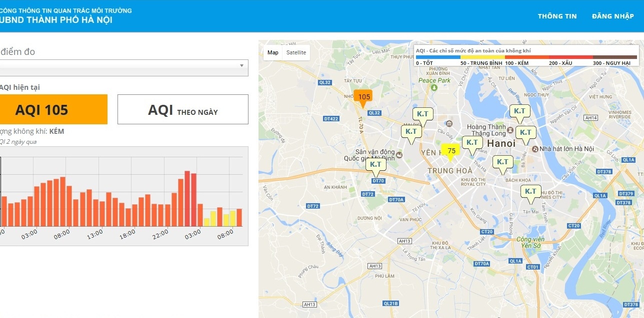Click the orange AQI 105 button
Screen dimensions: 644x318
click(x=53, y=109)
